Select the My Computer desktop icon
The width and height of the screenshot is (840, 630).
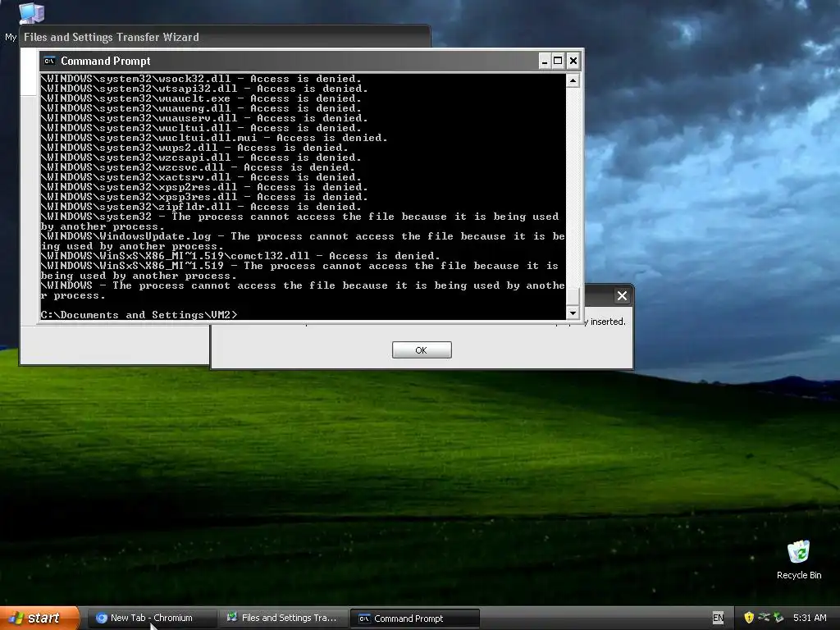(x=31, y=13)
